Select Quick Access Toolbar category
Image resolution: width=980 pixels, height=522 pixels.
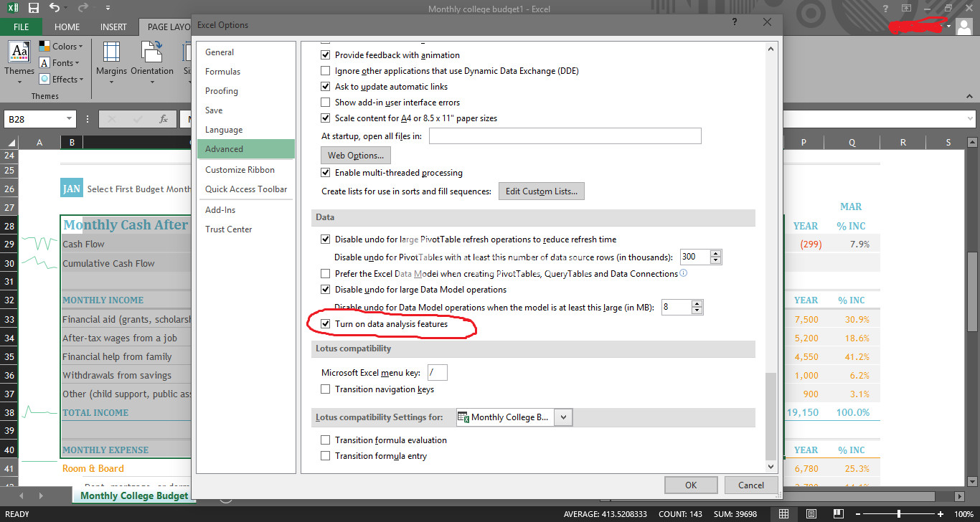[x=246, y=189]
